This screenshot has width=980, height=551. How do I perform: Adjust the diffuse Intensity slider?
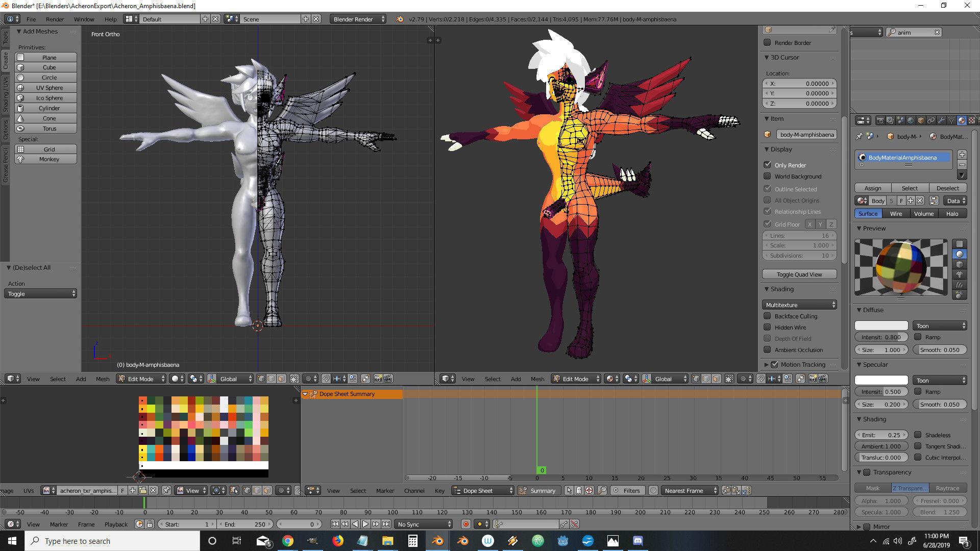tap(881, 337)
